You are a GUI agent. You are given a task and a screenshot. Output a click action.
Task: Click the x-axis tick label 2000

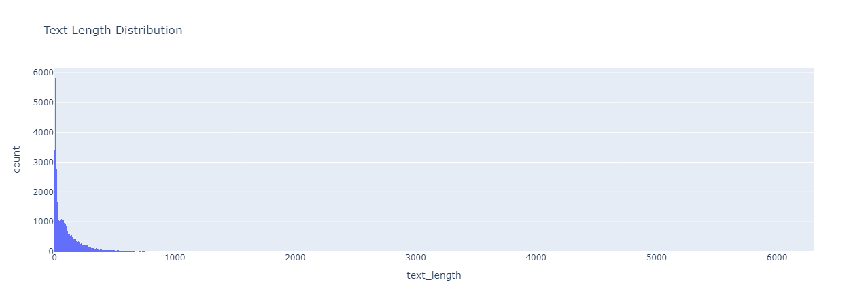[x=295, y=258]
